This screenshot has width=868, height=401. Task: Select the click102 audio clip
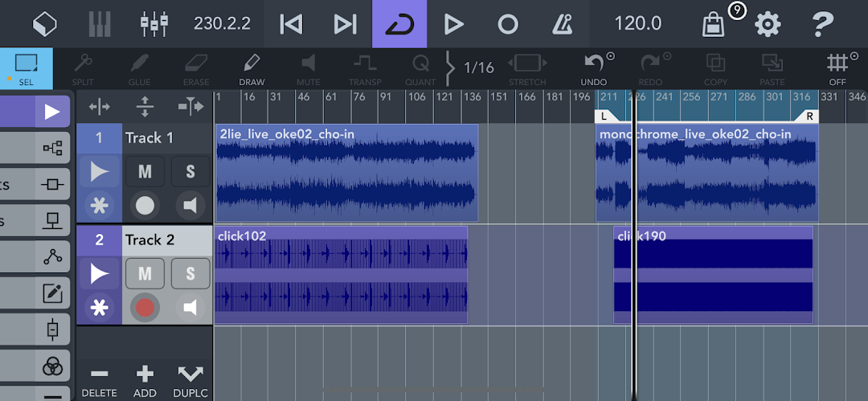(341, 275)
